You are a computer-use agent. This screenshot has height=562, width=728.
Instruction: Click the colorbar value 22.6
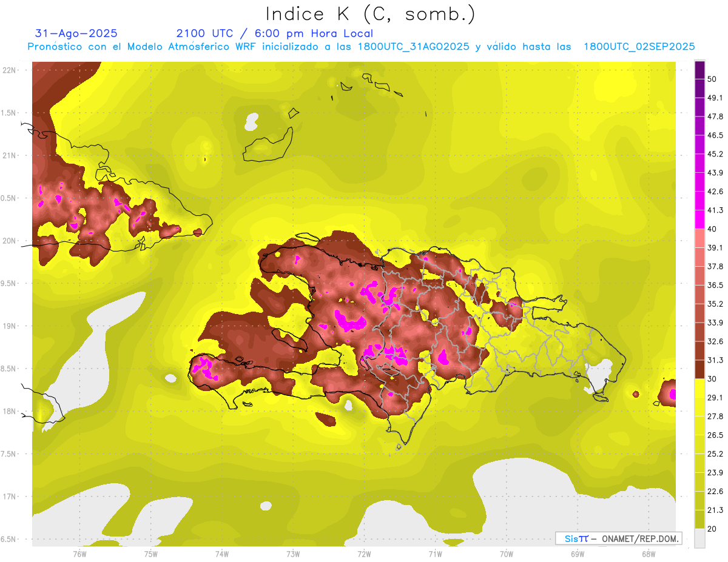715,492
